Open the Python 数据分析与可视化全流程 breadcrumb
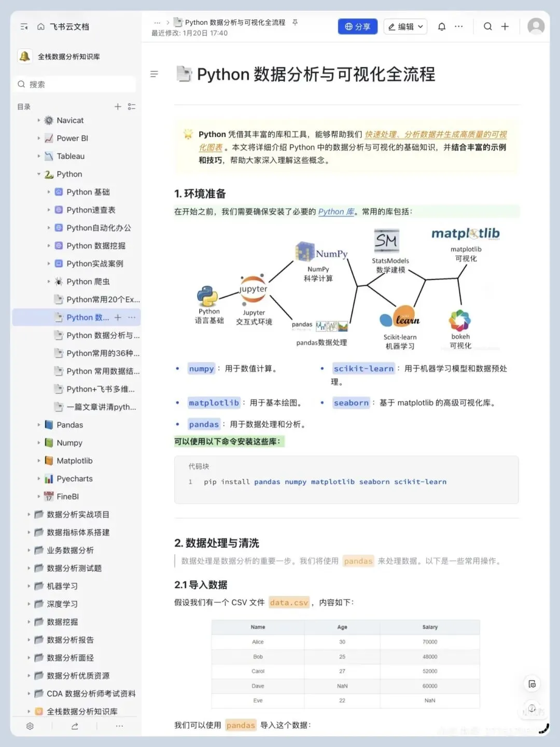The height and width of the screenshot is (747, 560). point(235,22)
